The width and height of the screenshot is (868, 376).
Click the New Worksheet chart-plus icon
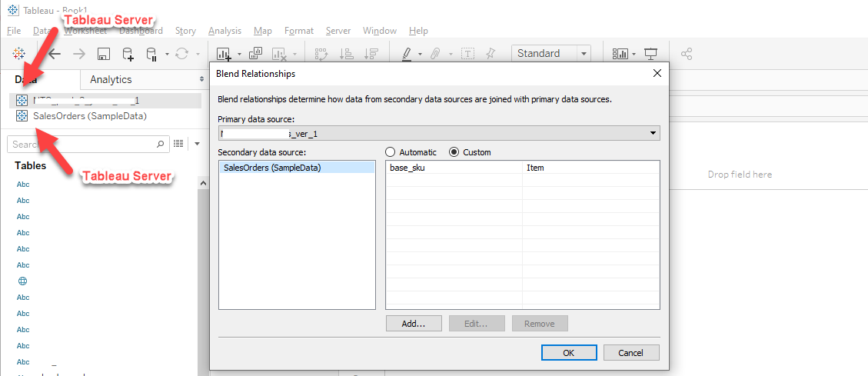click(224, 54)
